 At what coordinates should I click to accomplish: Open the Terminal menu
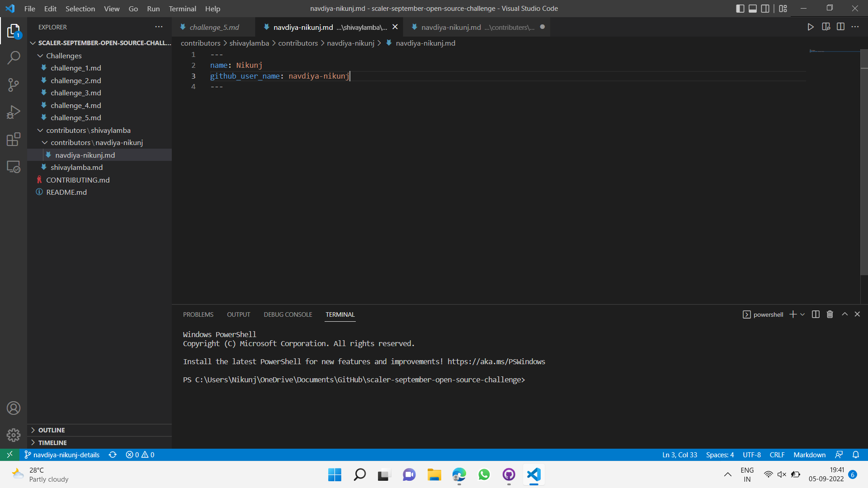click(x=182, y=9)
